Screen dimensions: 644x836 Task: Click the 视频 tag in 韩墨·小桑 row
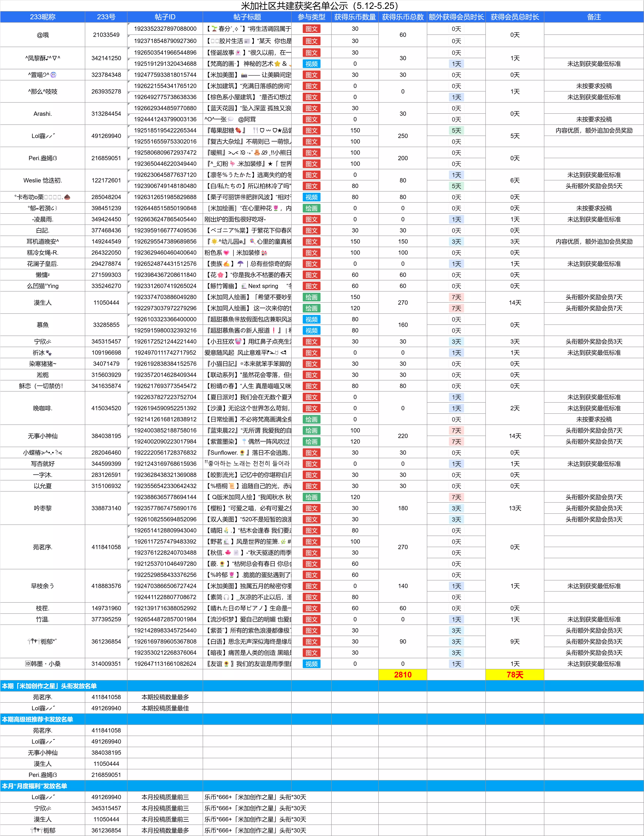311,664
